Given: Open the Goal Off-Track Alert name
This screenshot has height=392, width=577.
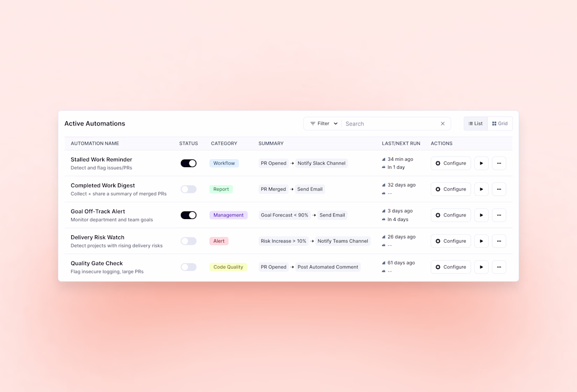Looking at the screenshot, I should click(x=98, y=211).
